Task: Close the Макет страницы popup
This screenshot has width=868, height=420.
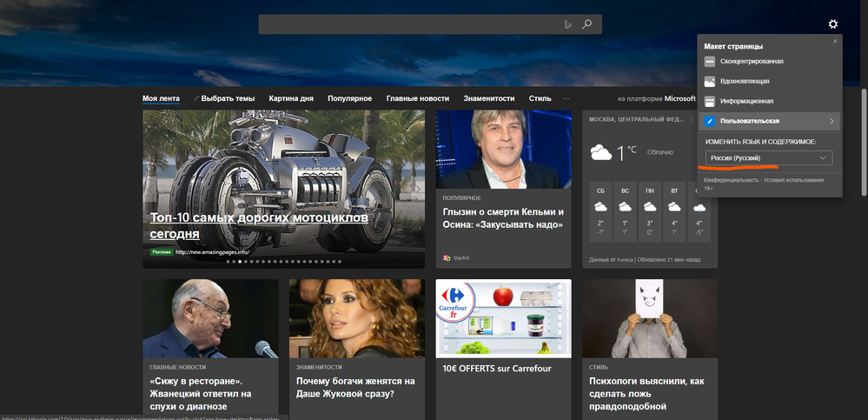Action: [835, 41]
